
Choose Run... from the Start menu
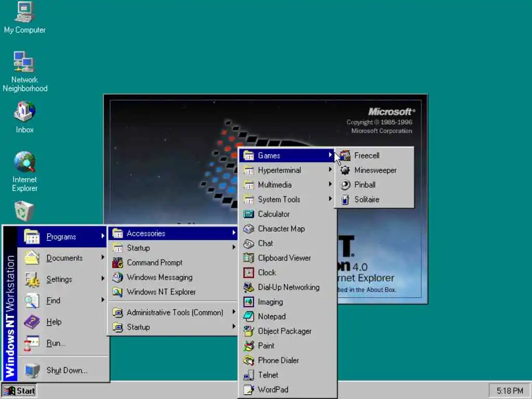[62, 343]
